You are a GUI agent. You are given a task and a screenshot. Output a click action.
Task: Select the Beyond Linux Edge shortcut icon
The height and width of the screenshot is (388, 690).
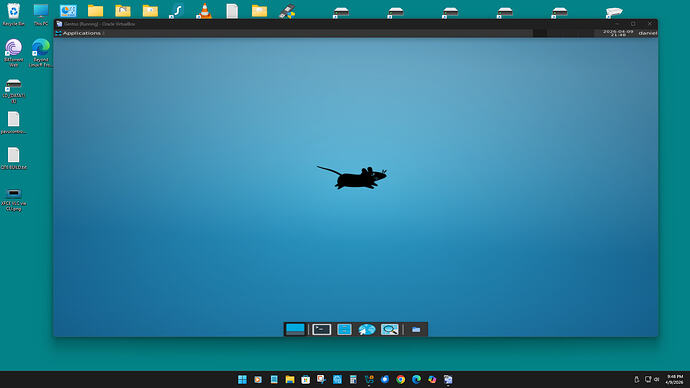[41, 53]
